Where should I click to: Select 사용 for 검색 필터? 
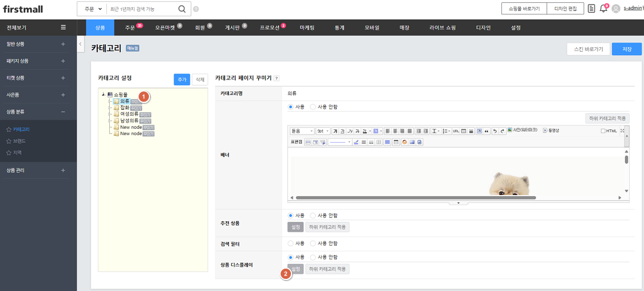pyautogui.click(x=291, y=243)
